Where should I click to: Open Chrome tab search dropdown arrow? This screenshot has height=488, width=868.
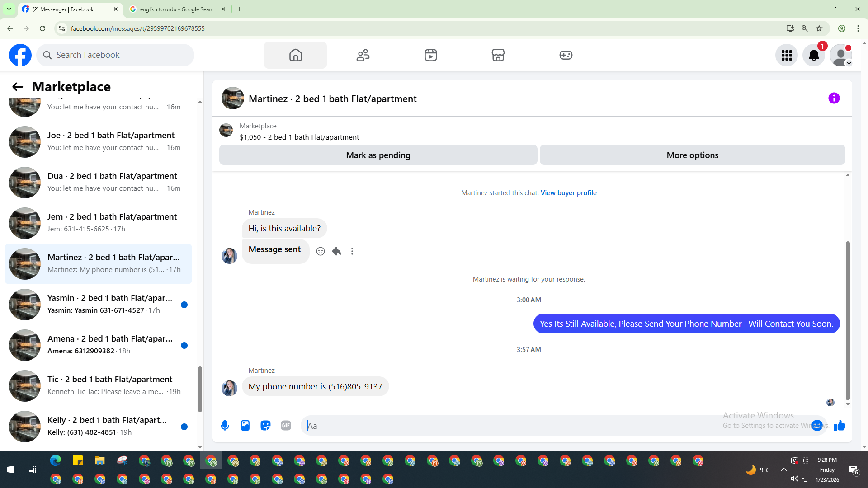(9, 9)
